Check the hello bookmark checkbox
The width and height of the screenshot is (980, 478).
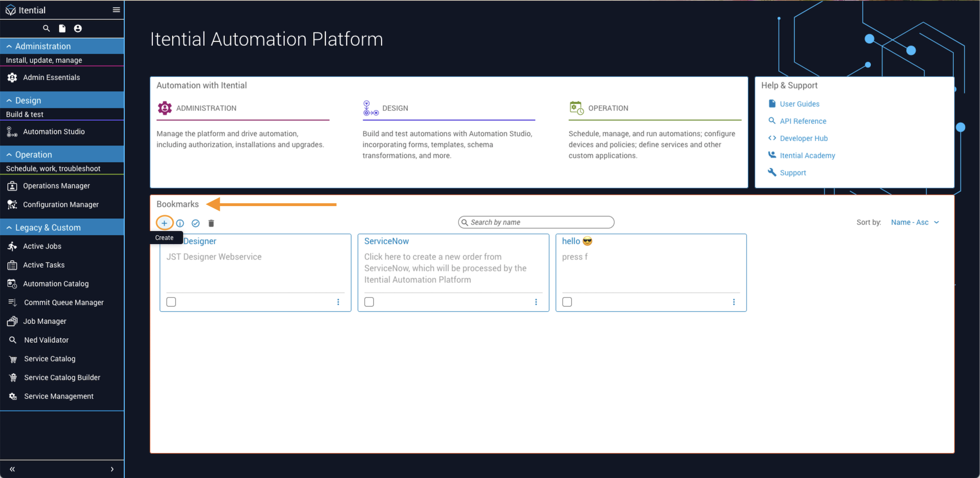(567, 302)
